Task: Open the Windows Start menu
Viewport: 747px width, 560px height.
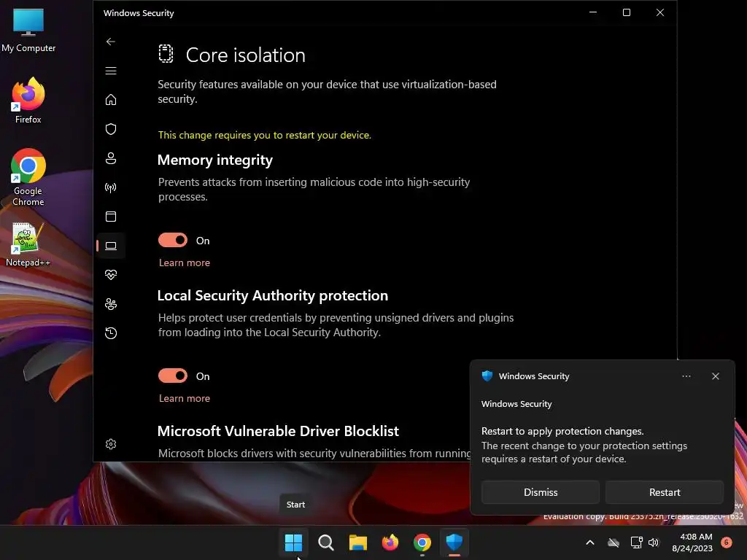Action: point(293,542)
